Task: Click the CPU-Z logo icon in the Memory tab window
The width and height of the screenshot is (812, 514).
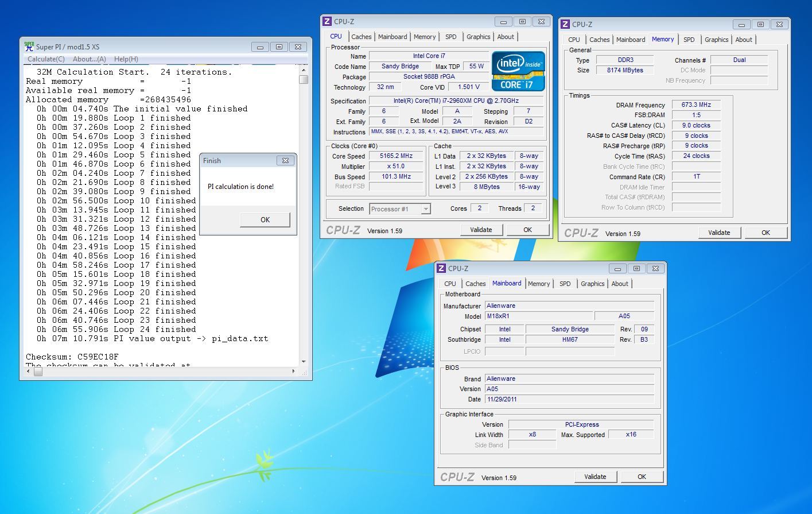Action: (x=565, y=24)
